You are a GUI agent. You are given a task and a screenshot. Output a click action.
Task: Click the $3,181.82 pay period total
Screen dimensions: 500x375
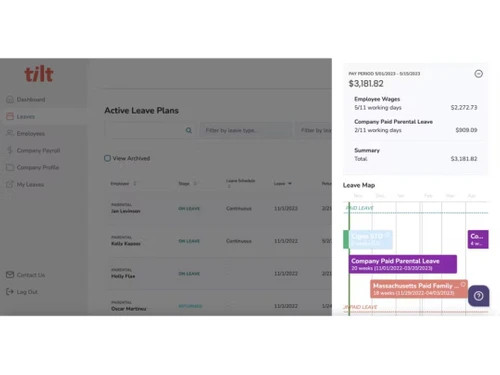click(x=366, y=84)
